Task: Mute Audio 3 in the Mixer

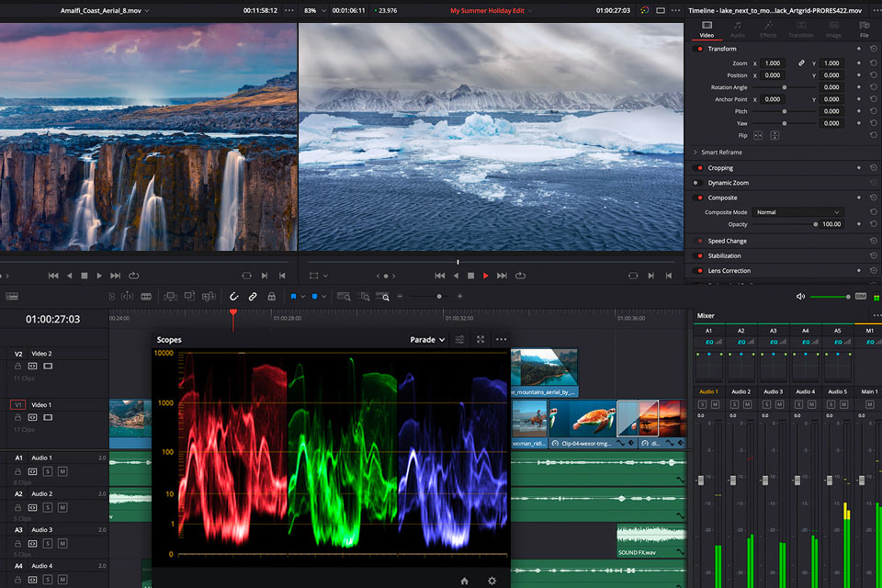Action: pyautogui.click(x=780, y=404)
